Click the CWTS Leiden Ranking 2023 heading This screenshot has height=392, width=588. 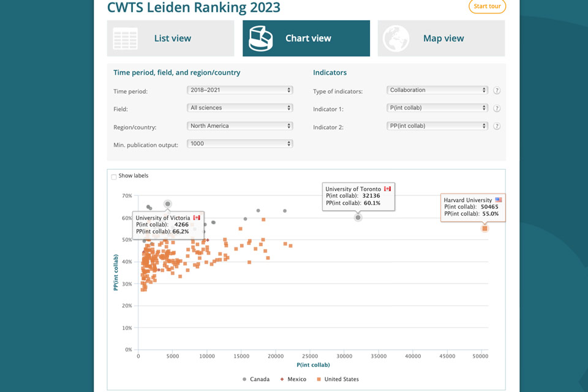tap(194, 7)
